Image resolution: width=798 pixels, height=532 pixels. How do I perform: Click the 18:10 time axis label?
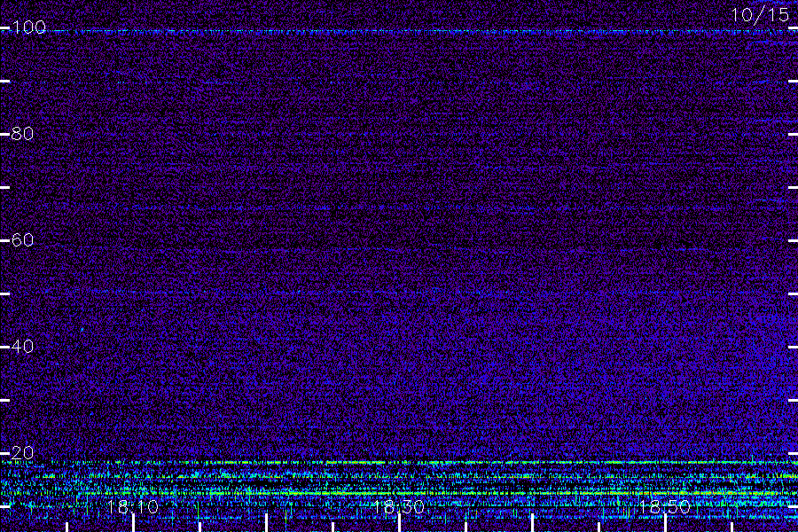(133, 506)
